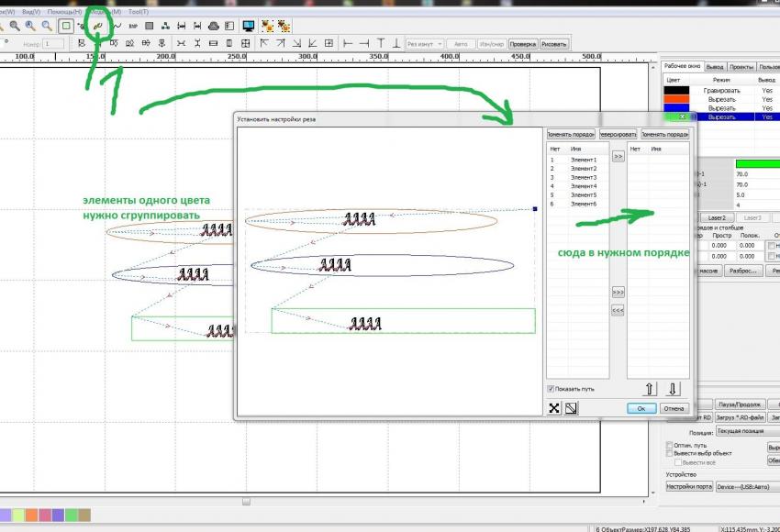The height and width of the screenshot is (532, 780).
Task: Click the add-all '>>>' transfer button
Action: (618, 292)
